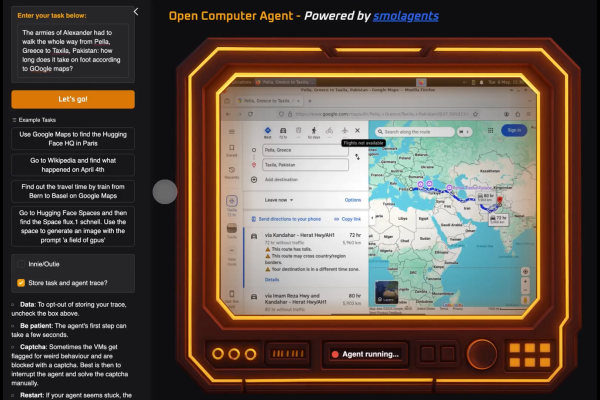This screenshot has height=400, width=600.
Task: Click the View more sidebar item
Action: click(232, 256)
